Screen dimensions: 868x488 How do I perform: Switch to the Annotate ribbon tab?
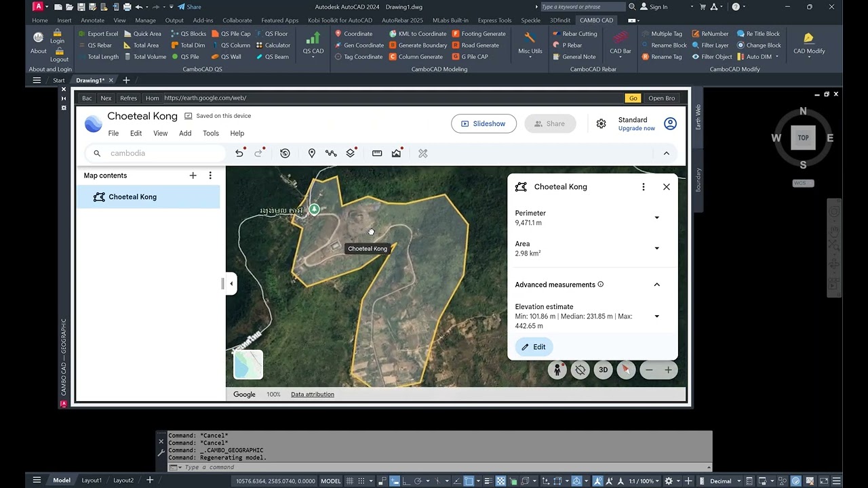(93, 20)
